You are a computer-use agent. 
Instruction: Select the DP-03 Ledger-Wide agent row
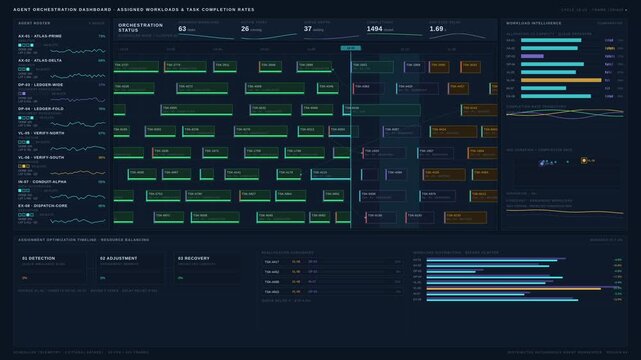coord(61,93)
